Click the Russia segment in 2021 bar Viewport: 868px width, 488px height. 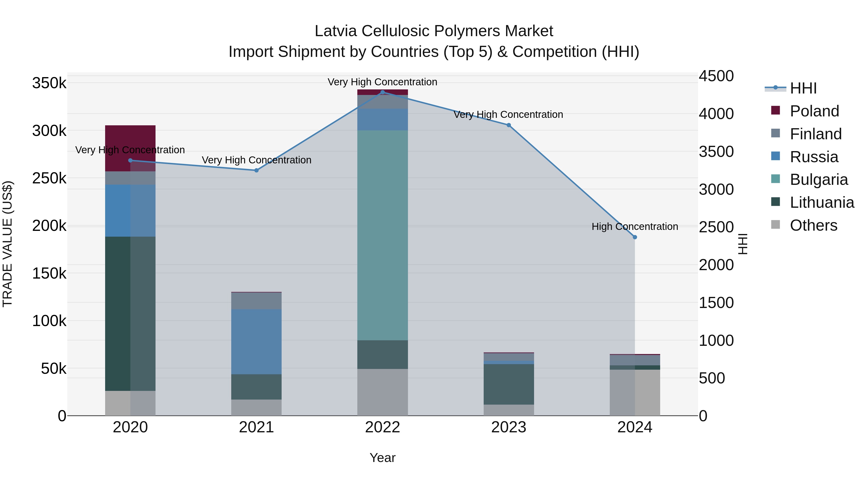257,342
